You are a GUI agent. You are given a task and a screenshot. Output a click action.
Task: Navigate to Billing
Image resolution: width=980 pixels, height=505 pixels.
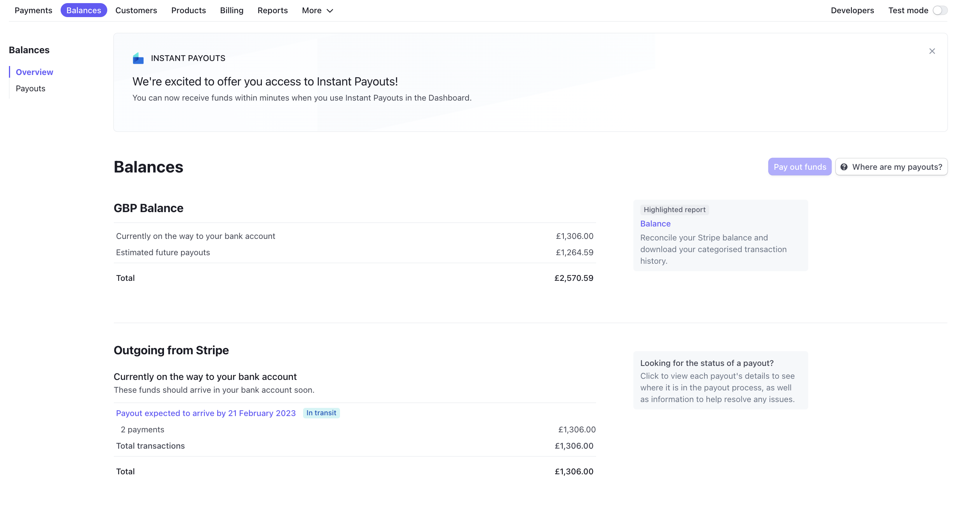pyautogui.click(x=232, y=10)
